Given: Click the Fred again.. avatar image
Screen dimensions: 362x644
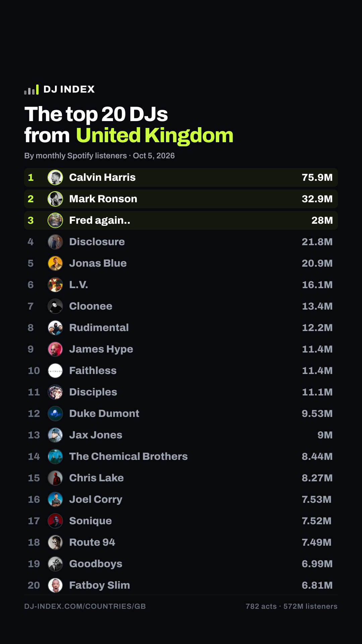Looking at the screenshot, I should coord(55,220).
